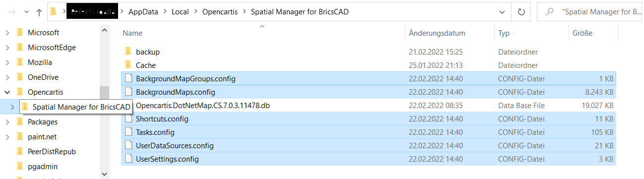644x179 pixels.
Task: Expand Spatial Manager for BricsCAD tree node
Action: pos(12,107)
